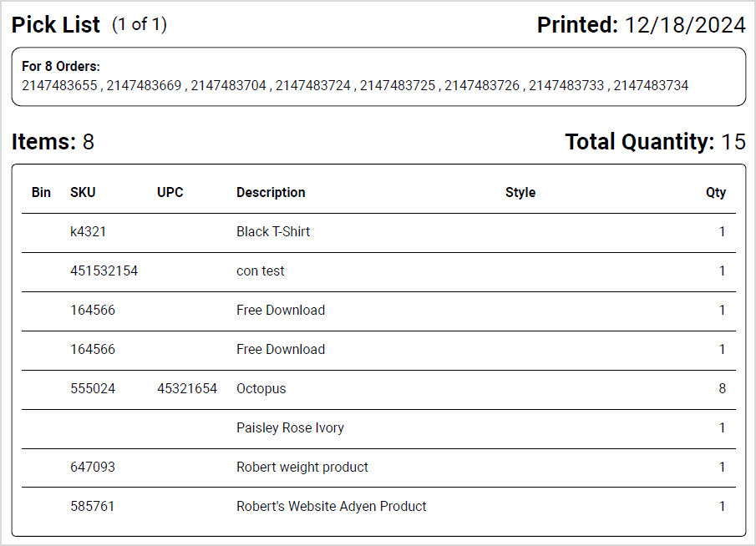Click the Style column header
The width and height of the screenshot is (756, 546).
(520, 192)
